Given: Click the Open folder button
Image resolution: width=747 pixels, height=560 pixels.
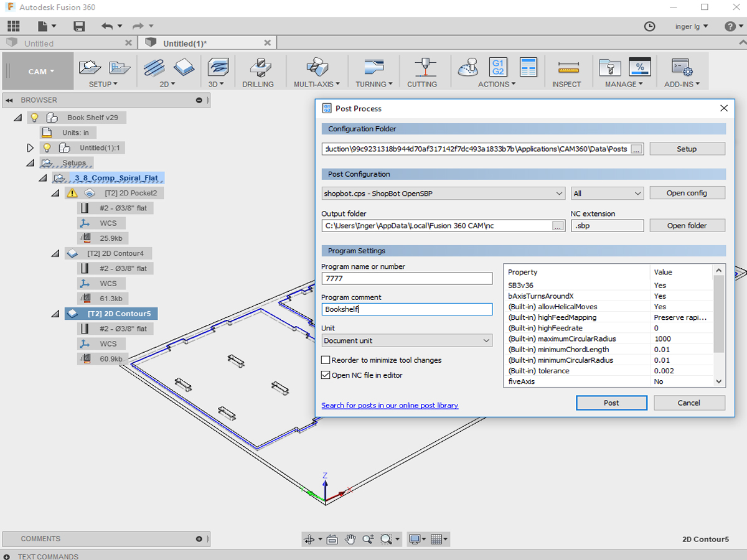Looking at the screenshot, I should [687, 225].
